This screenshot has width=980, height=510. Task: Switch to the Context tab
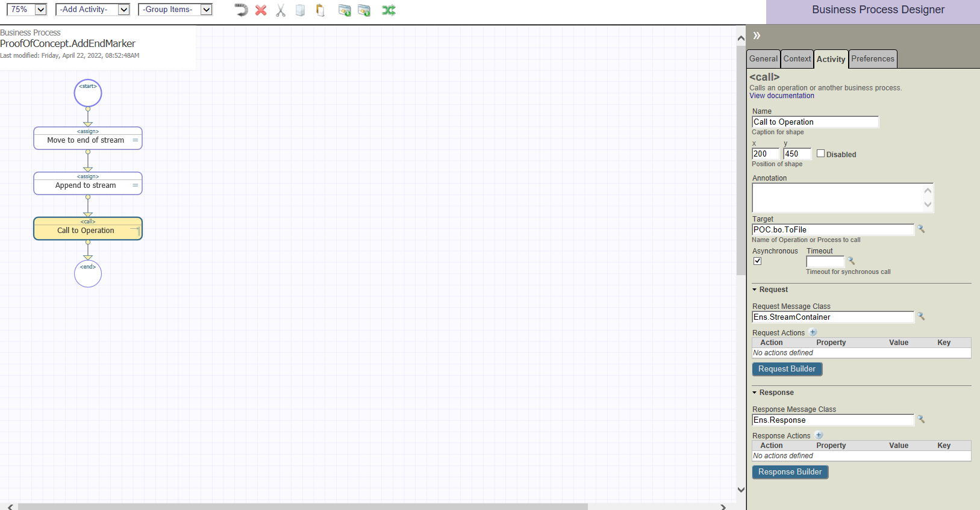tap(797, 59)
